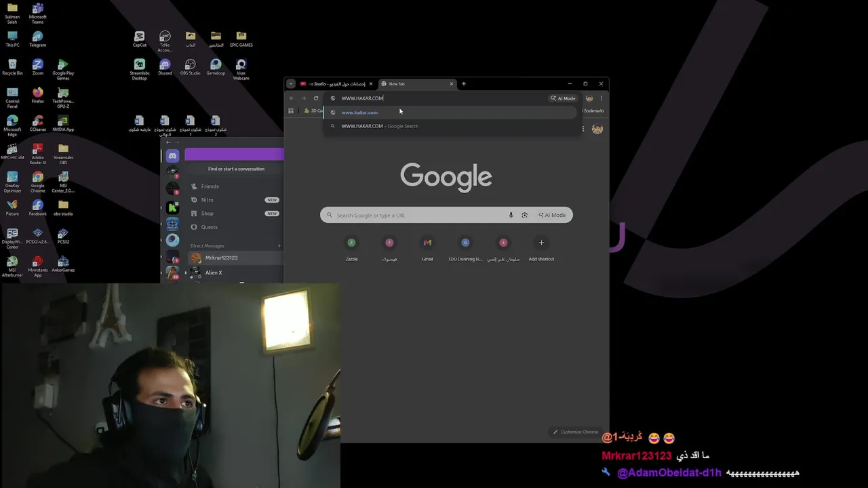Open TechPowerUp GPU-Z desktop icon

tap(63, 98)
